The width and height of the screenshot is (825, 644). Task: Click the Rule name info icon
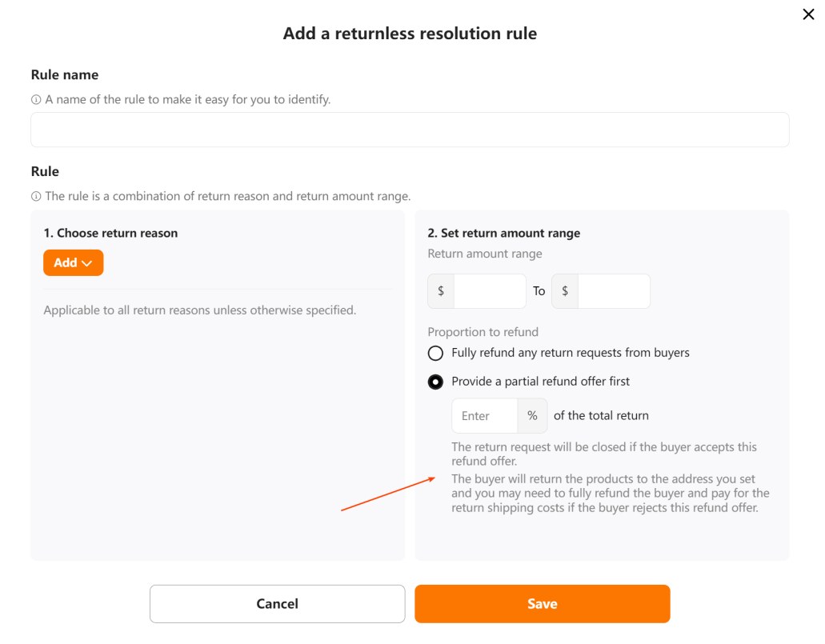[x=35, y=99]
